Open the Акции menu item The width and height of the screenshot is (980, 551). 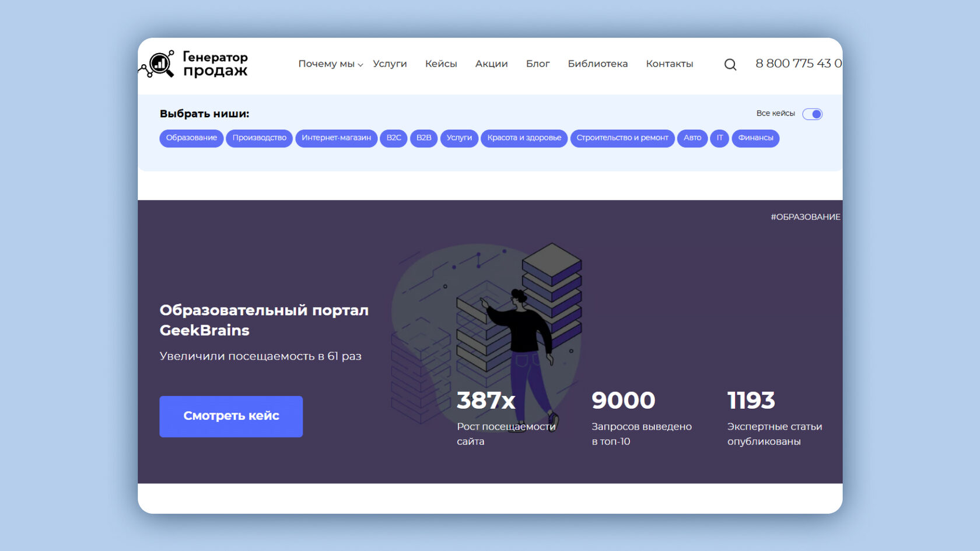[491, 64]
